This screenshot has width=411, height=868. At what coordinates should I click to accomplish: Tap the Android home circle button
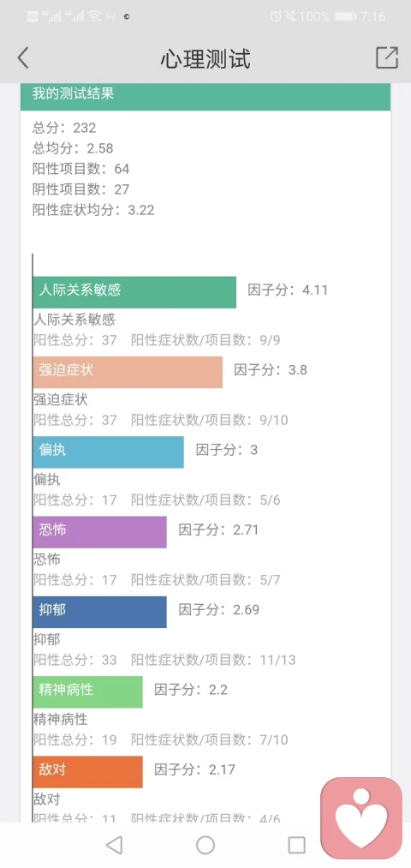[205, 845]
